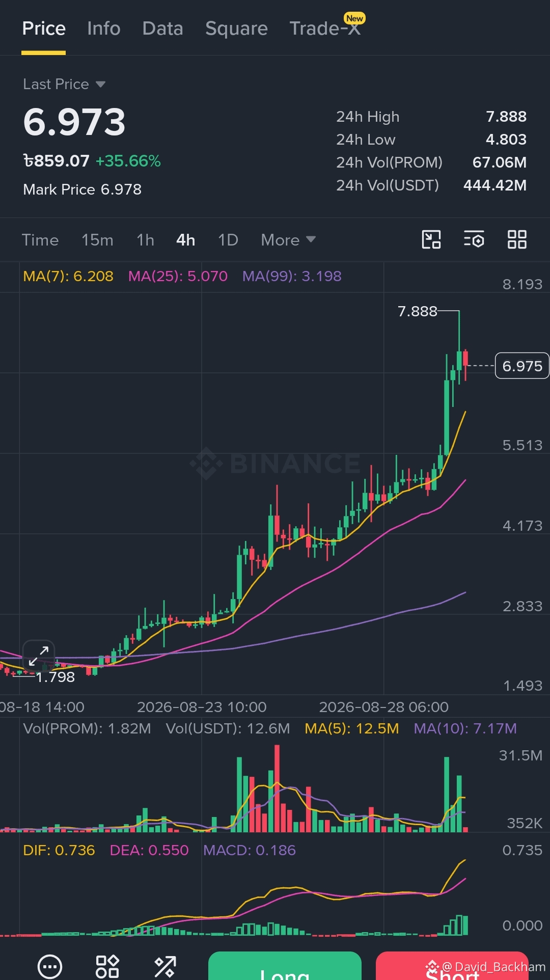The width and height of the screenshot is (550, 980).
Task: Click the Mark Price 6.978 text
Action: pyautogui.click(x=82, y=189)
